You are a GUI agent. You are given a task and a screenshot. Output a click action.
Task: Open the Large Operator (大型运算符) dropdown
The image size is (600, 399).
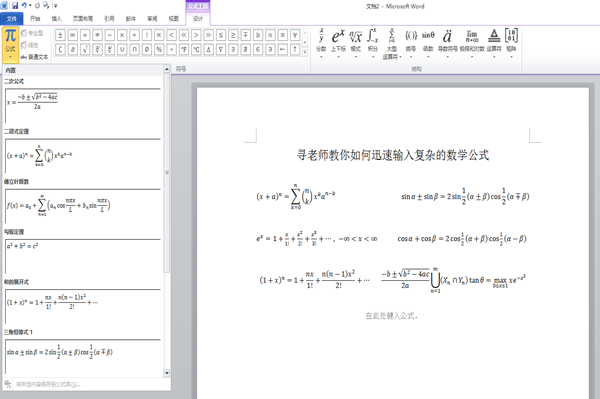point(392,44)
